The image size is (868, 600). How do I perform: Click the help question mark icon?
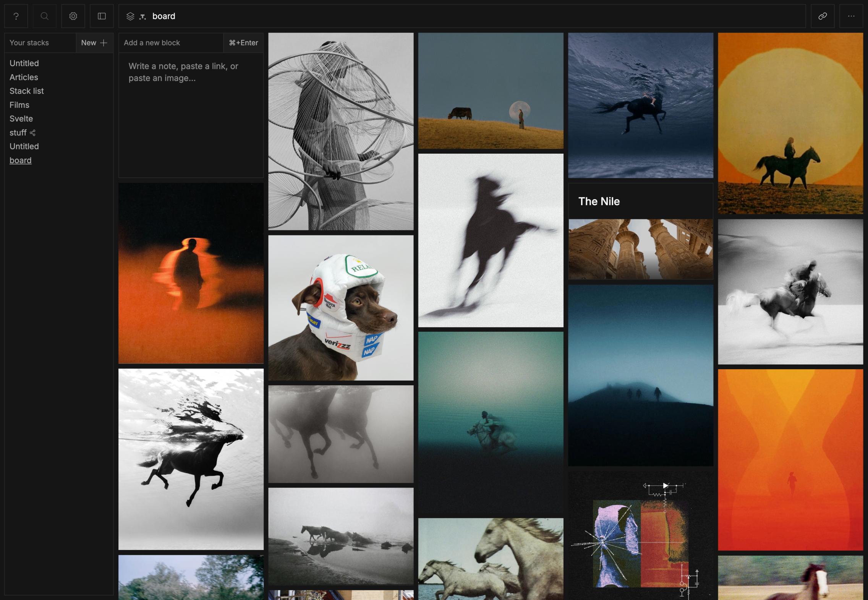(x=16, y=16)
